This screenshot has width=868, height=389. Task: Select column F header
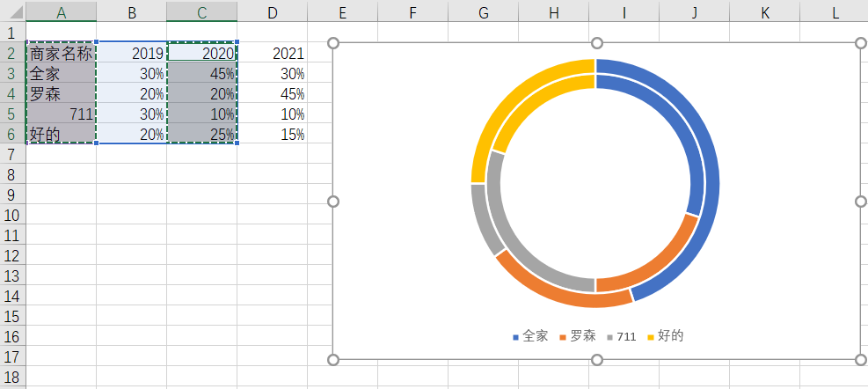click(x=413, y=12)
